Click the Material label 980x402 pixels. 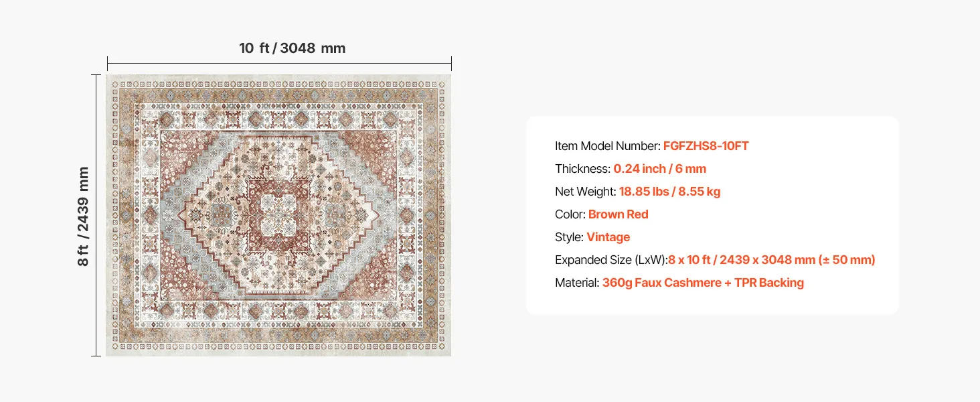577,283
